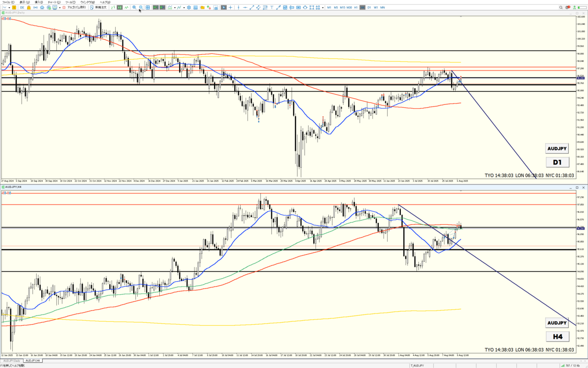Select the equidistant channel tool
This screenshot has width=588, height=368.
258,8
